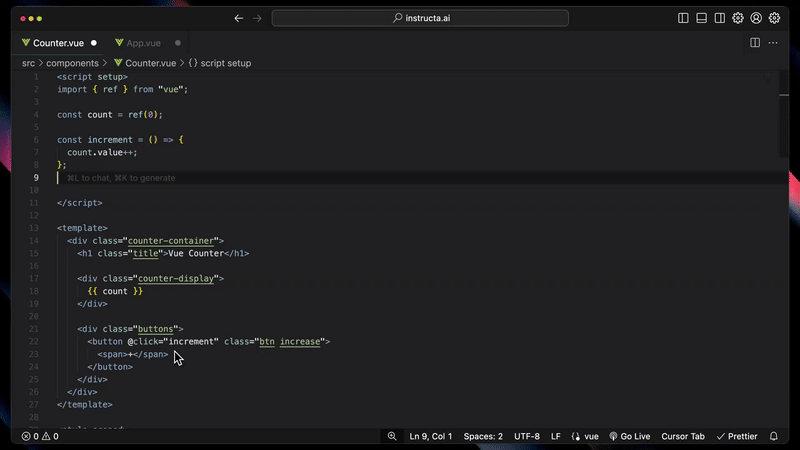Toggle the primary sidebar layout icon
The height and width of the screenshot is (450, 800).
click(683, 18)
